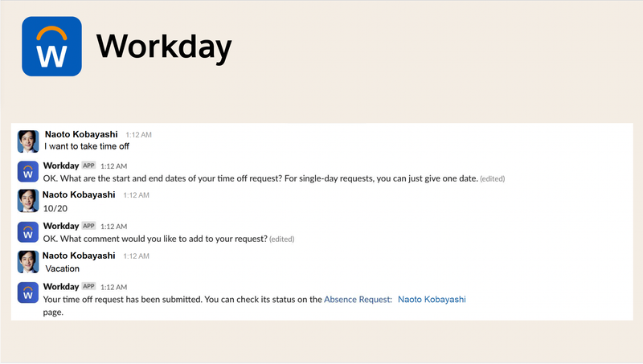The image size is (643, 364).
Task: Click the 'I want to take time off' message text
Action: pos(87,146)
